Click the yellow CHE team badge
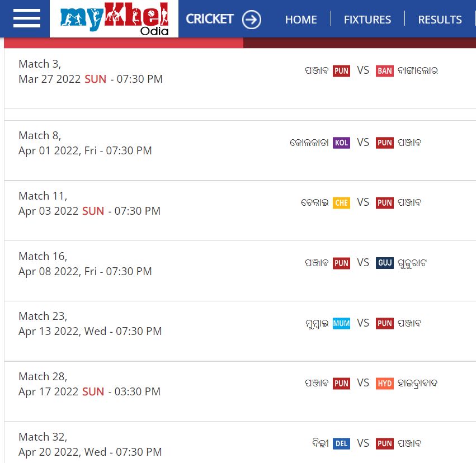 [x=341, y=203]
